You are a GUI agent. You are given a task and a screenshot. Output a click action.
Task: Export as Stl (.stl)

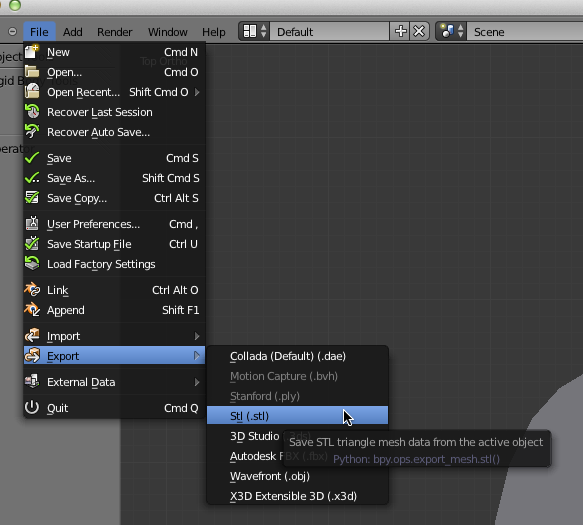[x=297, y=416]
